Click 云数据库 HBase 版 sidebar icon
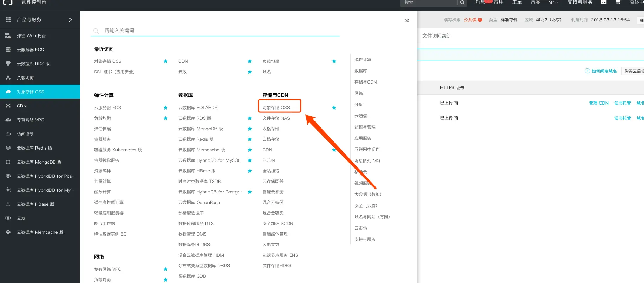644x283 pixels. click(x=8, y=204)
